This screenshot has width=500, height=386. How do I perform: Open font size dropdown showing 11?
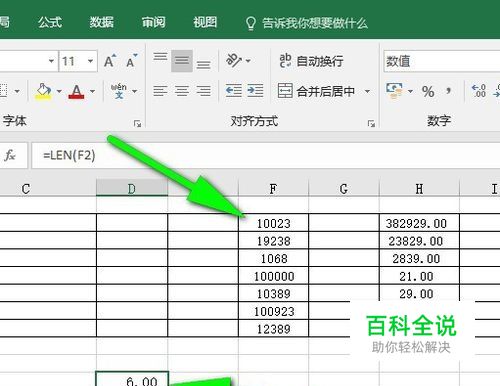90,61
